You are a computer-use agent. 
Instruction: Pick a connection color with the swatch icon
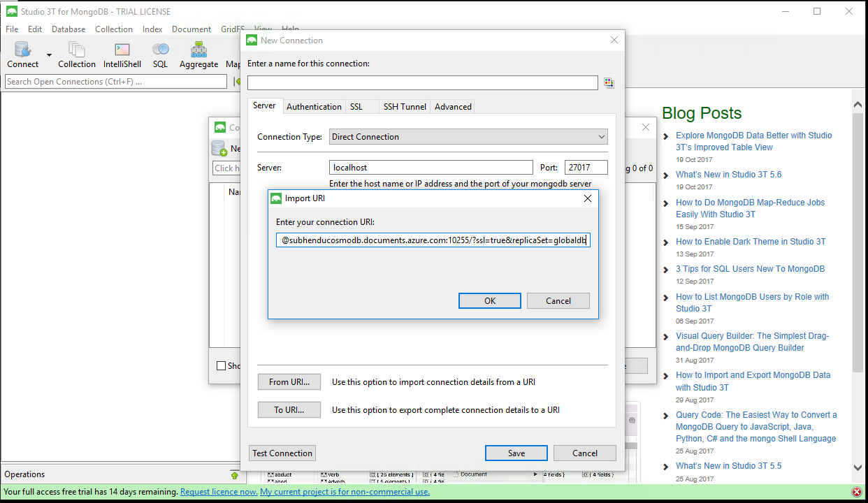pyautogui.click(x=609, y=83)
